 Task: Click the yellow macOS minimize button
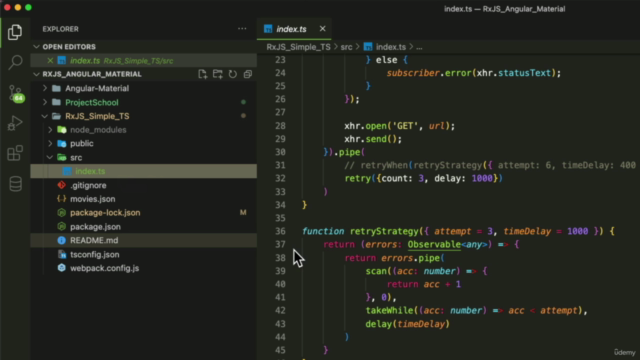coord(18,7)
